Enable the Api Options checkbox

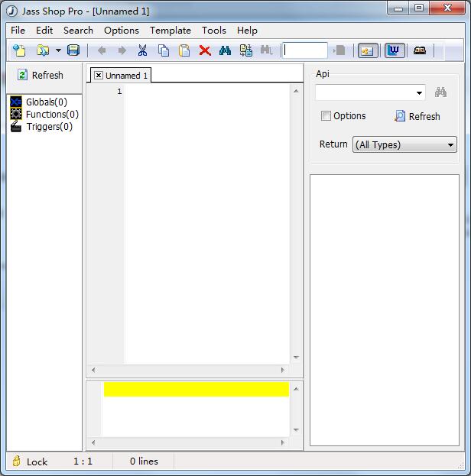[326, 115]
